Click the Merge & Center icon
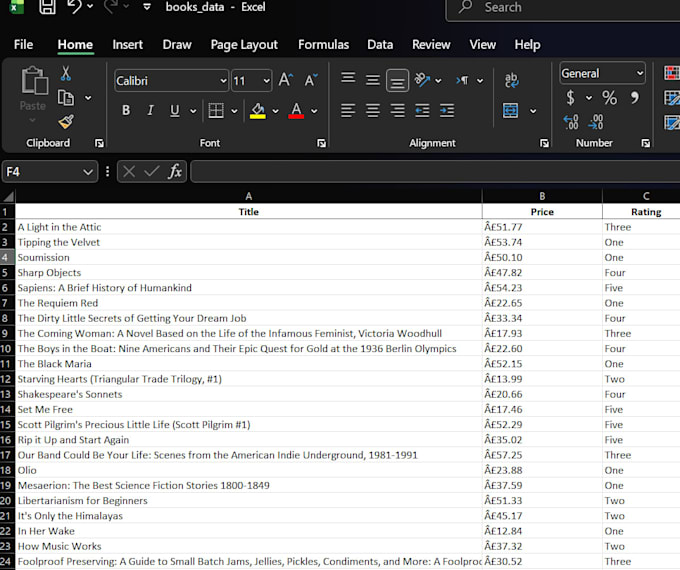Viewport: 680px width, 570px height. (x=510, y=111)
